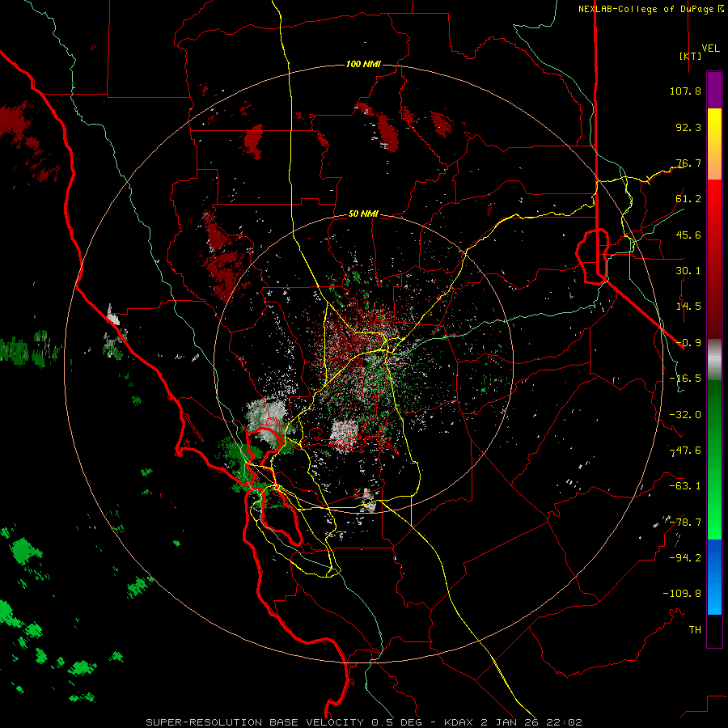The image size is (728, 728).
Task: Click the 22:02 timestamp in the caption
Action: (565, 722)
